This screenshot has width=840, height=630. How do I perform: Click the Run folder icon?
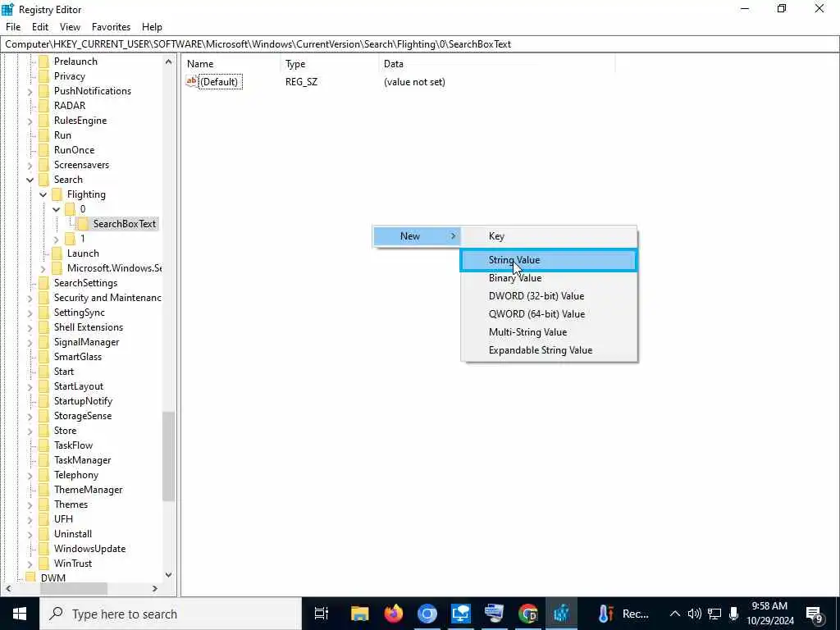pos(44,135)
